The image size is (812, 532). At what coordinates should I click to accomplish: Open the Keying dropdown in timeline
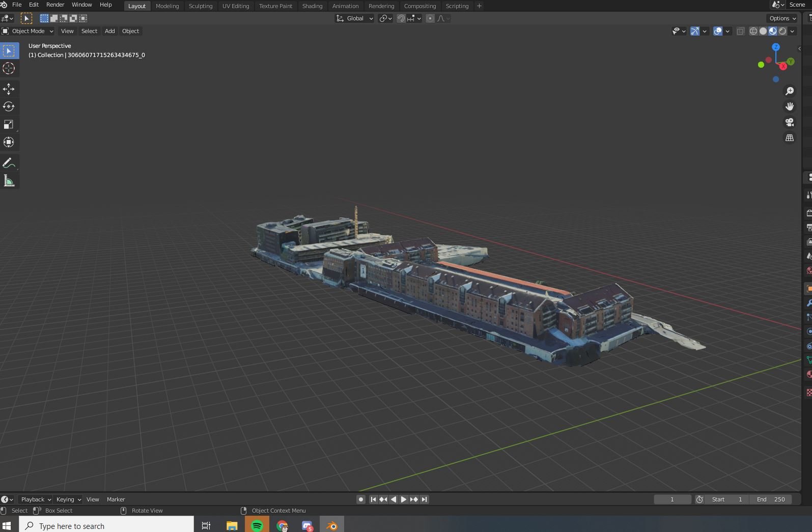(x=68, y=499)
